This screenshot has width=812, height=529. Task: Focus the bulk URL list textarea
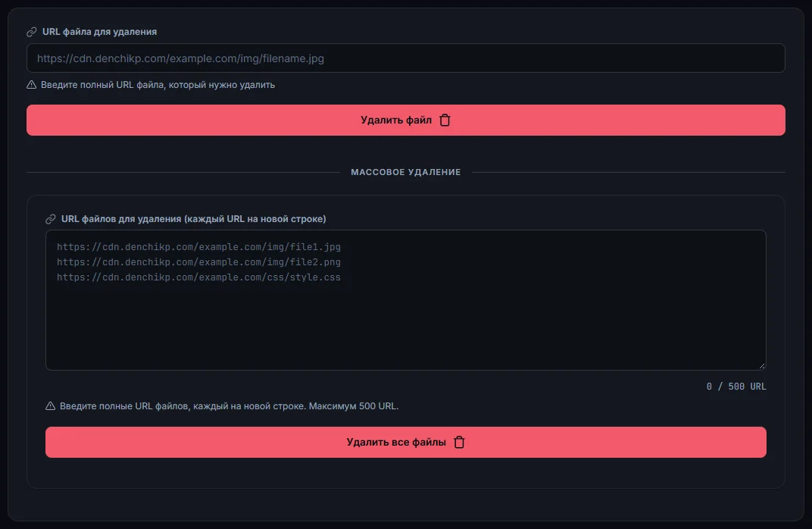(406, 300)
